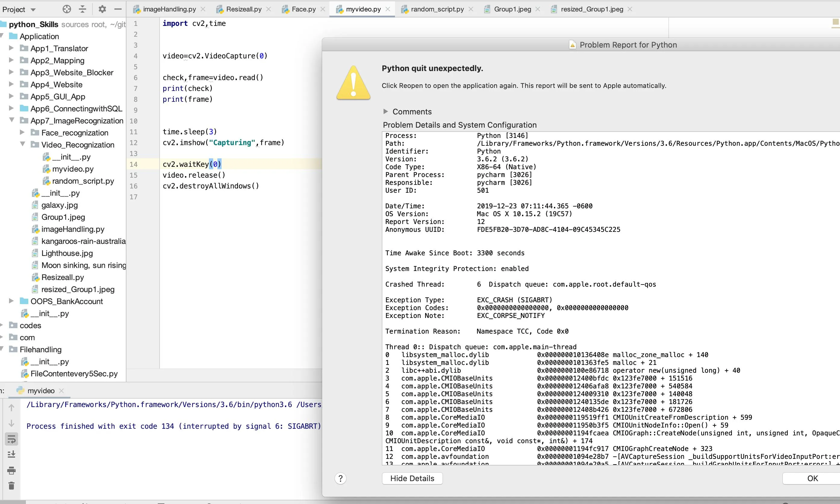Select random_script.py in project tree

[x=83, y=181]
